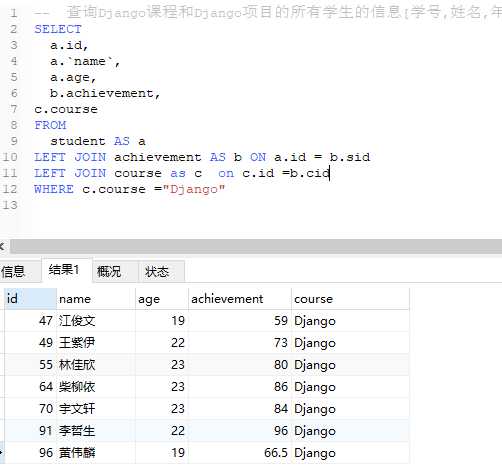
Task: Click the WHERE keyword on line 12
Action: (x=54, y=189)
